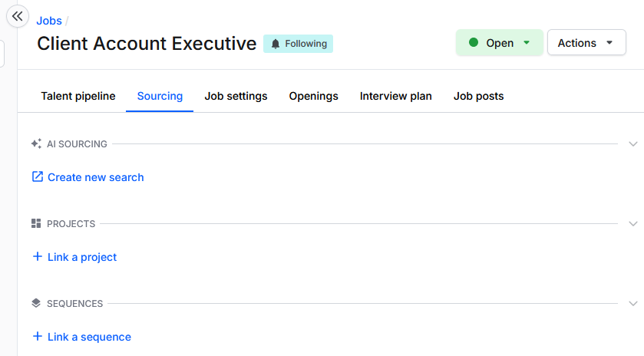Screen dimensions: 644x356
Task: Click the Sequences layers icon
Action: pos(36,303)
